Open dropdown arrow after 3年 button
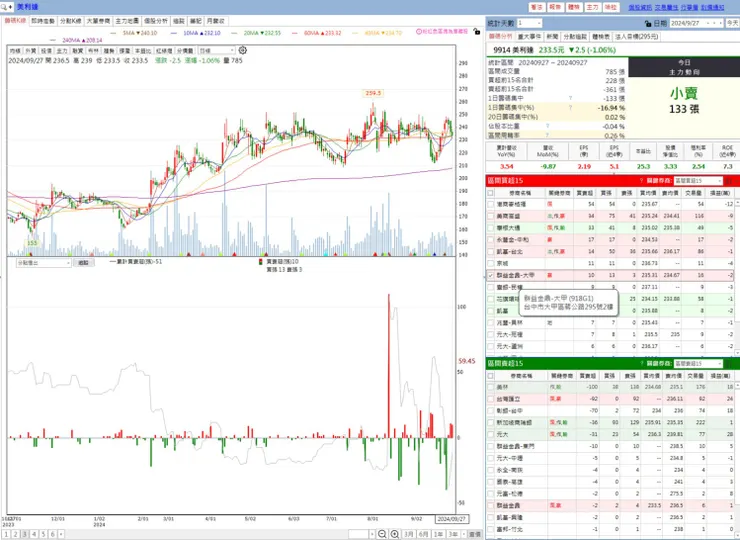 (463, 534)
